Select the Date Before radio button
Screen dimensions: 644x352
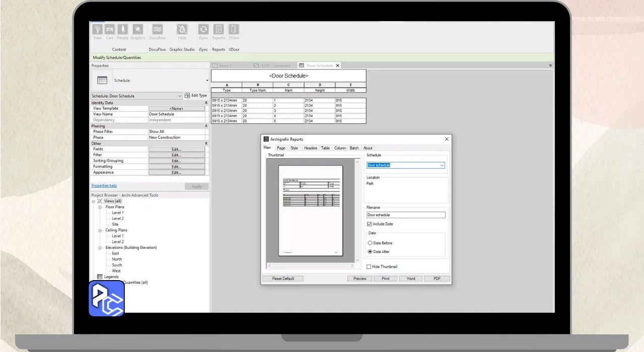[x=370, y=243]
